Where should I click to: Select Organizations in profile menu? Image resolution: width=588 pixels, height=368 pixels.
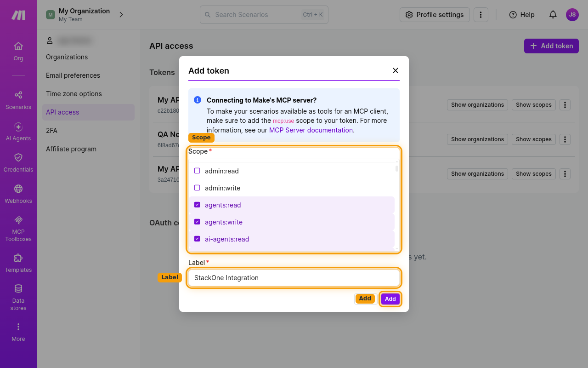67,57
